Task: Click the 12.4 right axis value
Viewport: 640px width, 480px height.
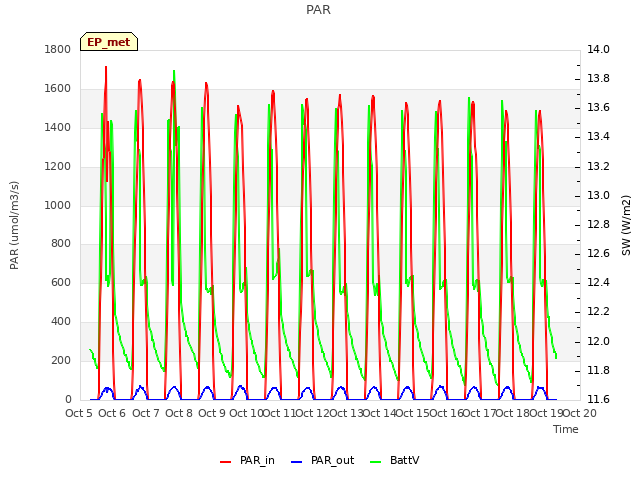Action: click(598, 282)
